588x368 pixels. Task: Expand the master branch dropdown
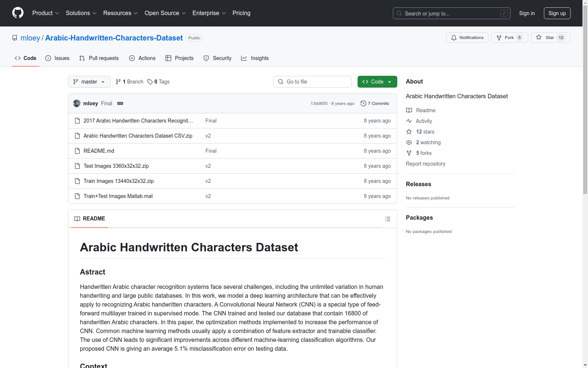(x=89, y=82)
